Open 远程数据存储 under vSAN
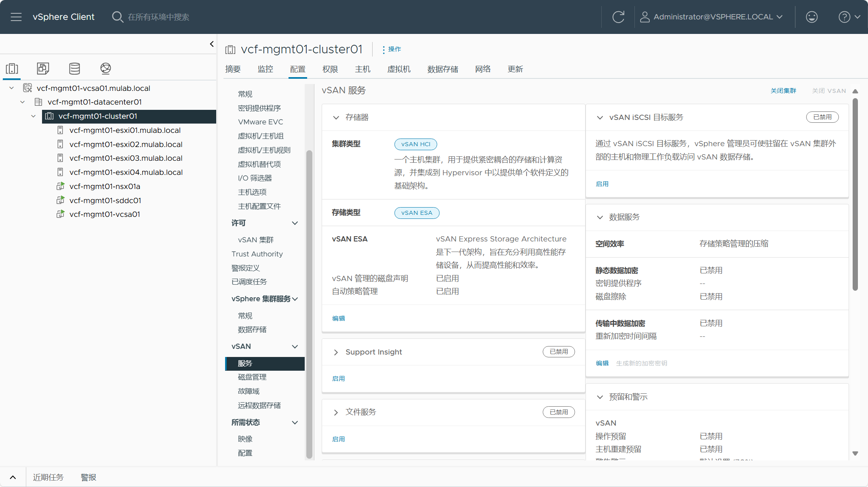 [259, 405]
